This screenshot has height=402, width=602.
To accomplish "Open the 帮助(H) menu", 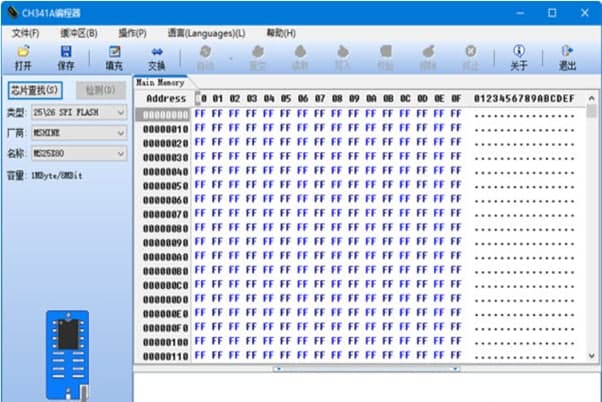I will (281, 33).
